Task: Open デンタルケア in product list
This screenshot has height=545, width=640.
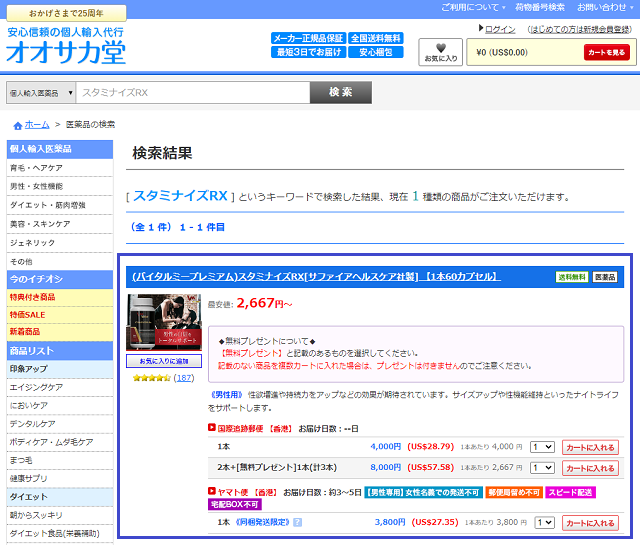Action: (x=60, y=424)
